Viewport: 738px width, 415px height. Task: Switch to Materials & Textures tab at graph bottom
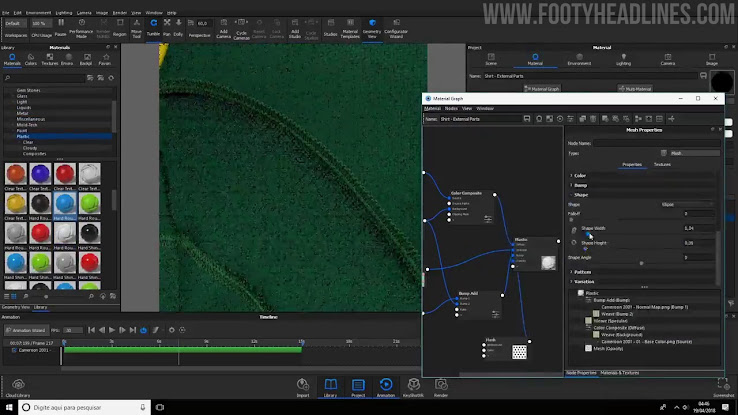tap(619, 373)
